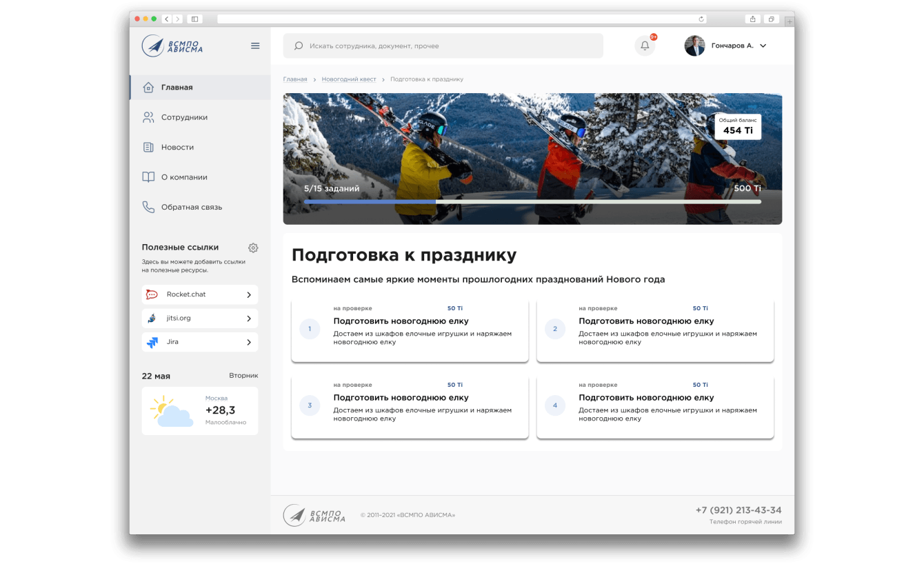This screenshot has height=564, width=924.
Task: Click the "Подготовка к празднику" breadcrumb
Action: click(427, 79)
